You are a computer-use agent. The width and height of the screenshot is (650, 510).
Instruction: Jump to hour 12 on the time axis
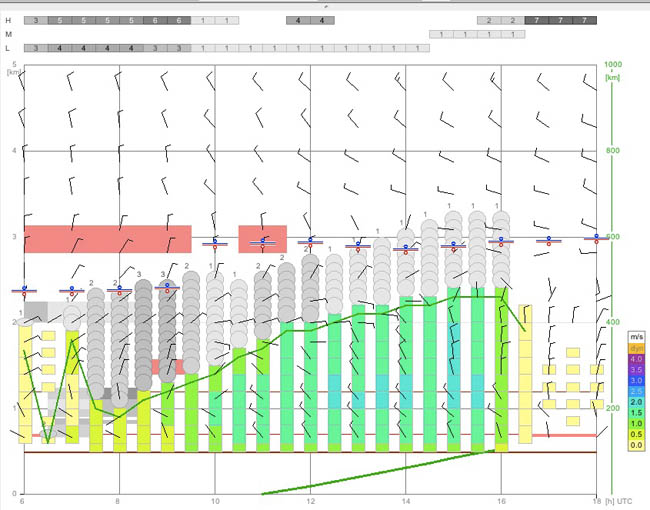[x=311, y=501]
